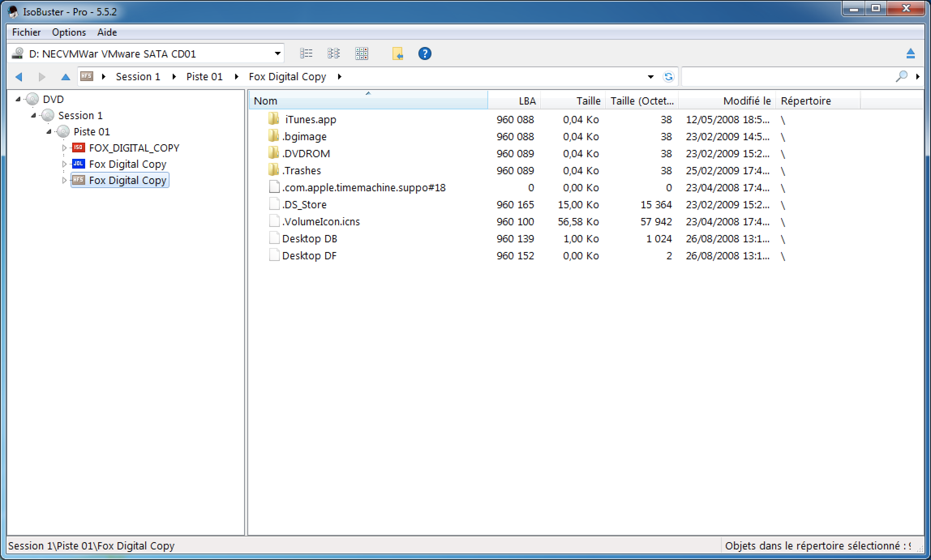This screenshot has height=560, width=931.
Task: Expand the Joliet Fox Digital Copy node
Action: pyautogui.click(x=64, y=164)
